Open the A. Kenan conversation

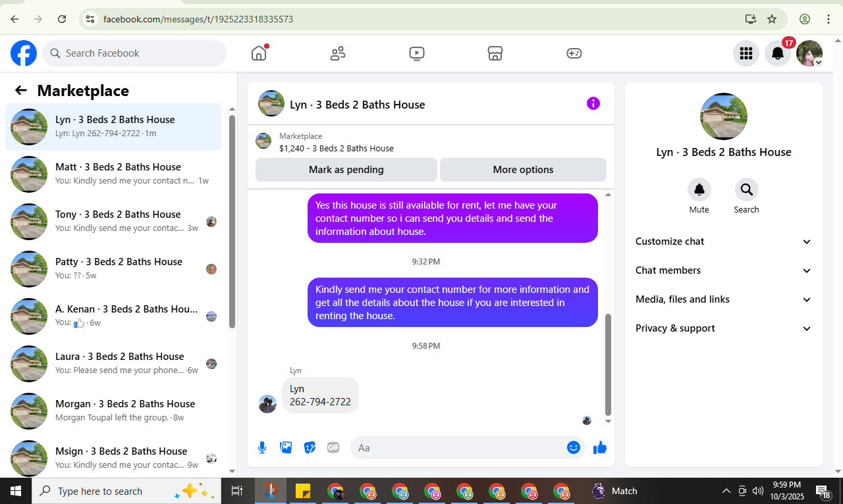pos(114,316)
